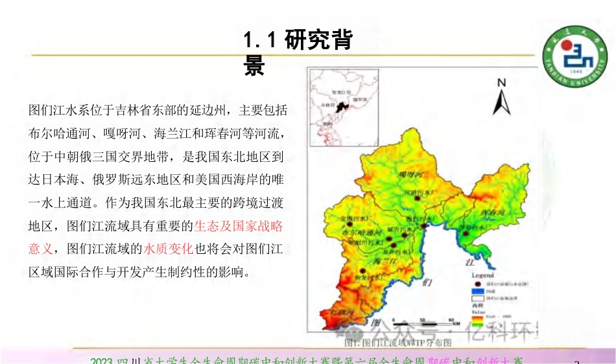Click the 安图 wastewater plant dot marker
The height and width of the screenshot is (364, 616).
(x=349, y=224)
